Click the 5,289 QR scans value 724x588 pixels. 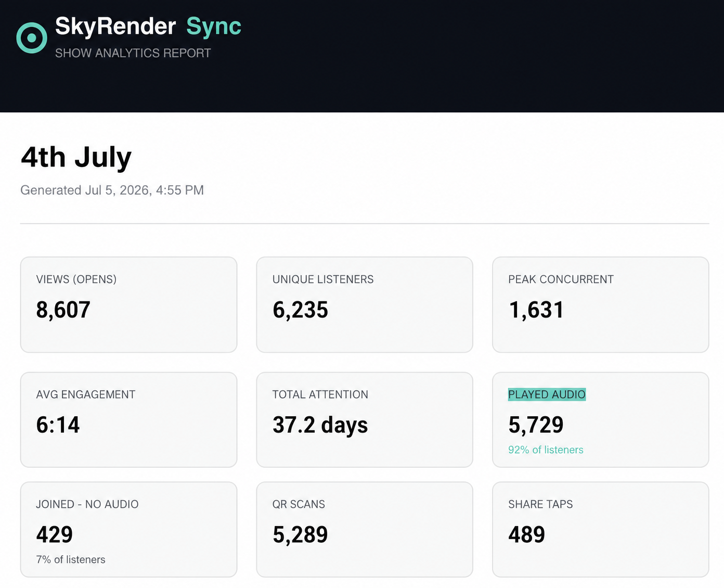pos(300,535)
